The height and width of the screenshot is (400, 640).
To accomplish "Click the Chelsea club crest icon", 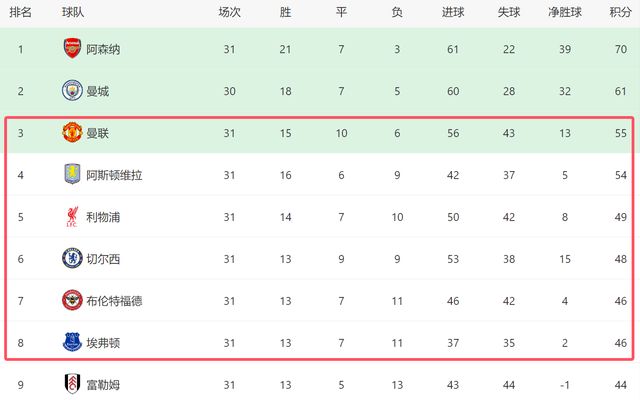I will pos(72,259).
